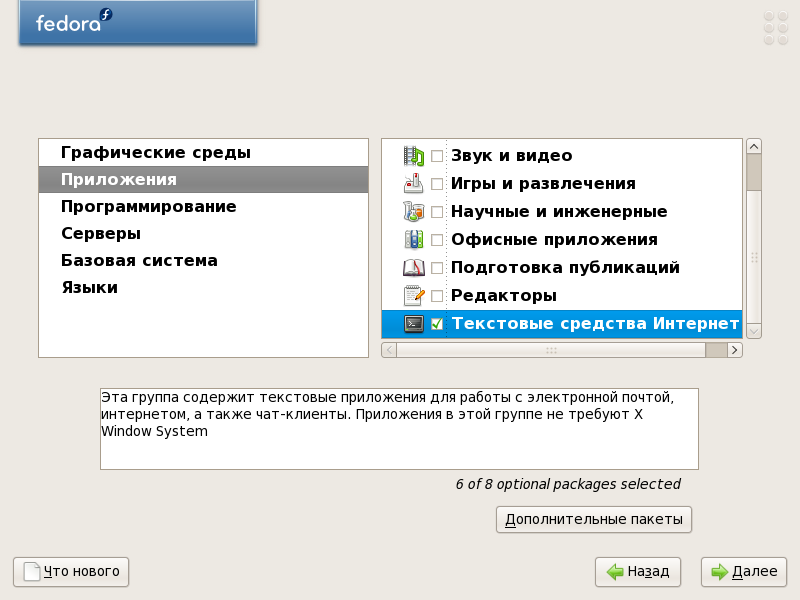
Task: Click the horizontal scroll-right arrow
Action: (735, 350)
